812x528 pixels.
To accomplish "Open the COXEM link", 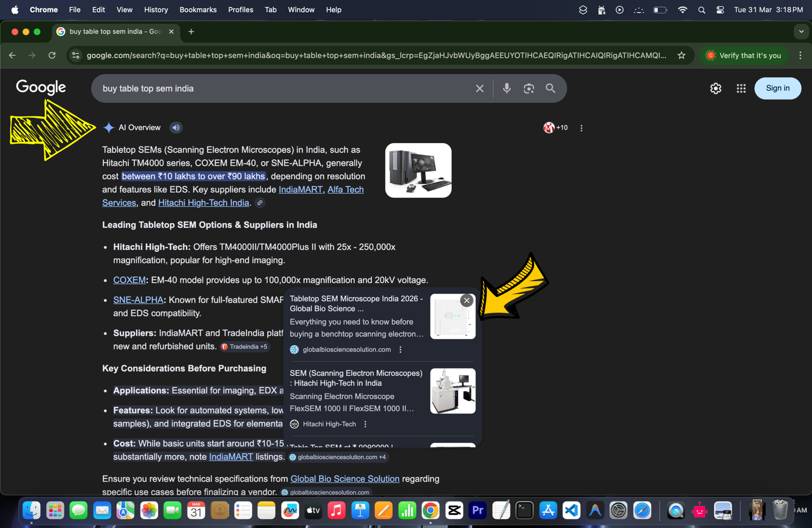I will (x=129, y=280).
